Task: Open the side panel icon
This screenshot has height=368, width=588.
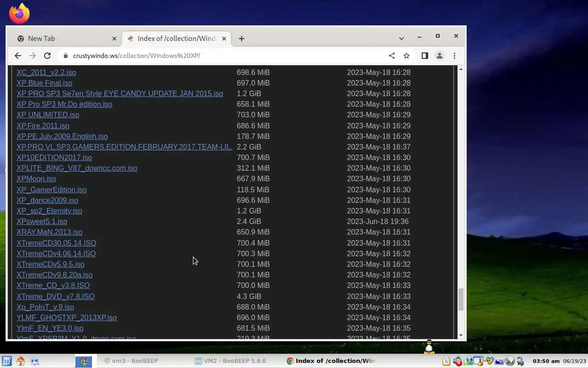Action: pyautogui.click(x=424, y=56)
